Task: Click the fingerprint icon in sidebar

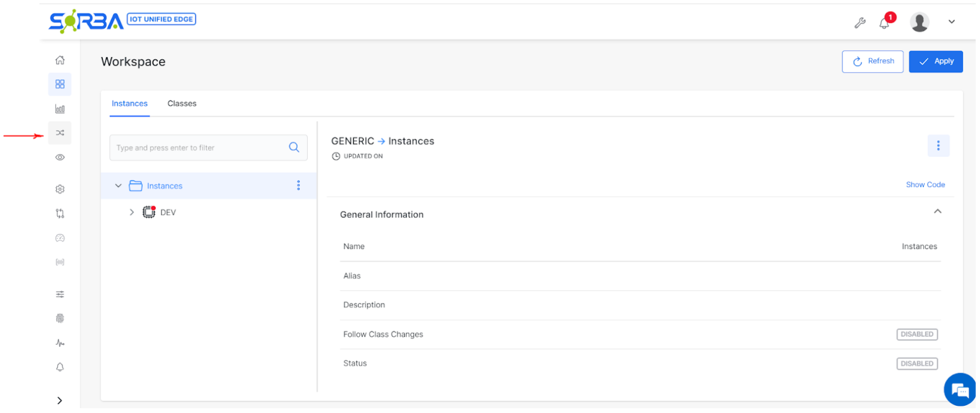Action: [60, 319]
